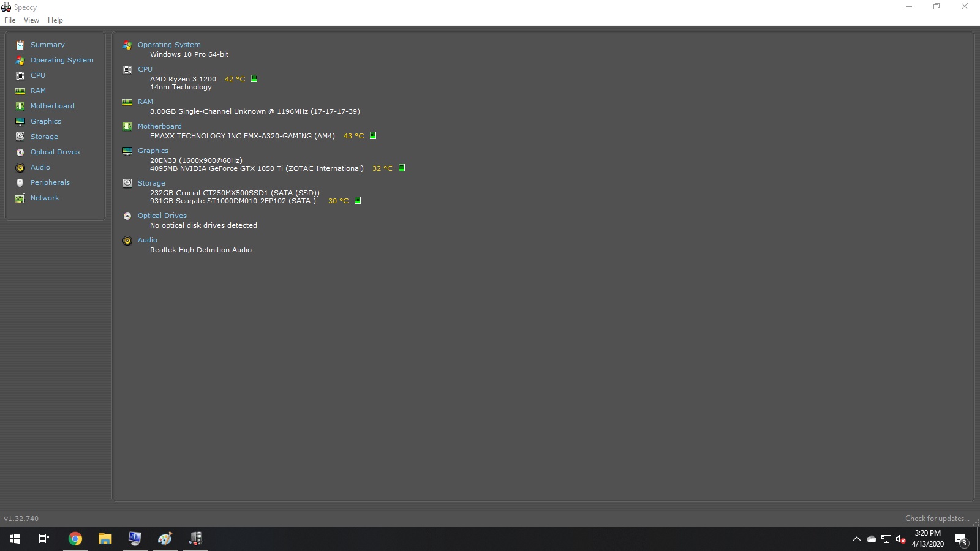The image size is (980, 551).
Task: Go to the Operating System sidebar section
Action: coord(62,60)
